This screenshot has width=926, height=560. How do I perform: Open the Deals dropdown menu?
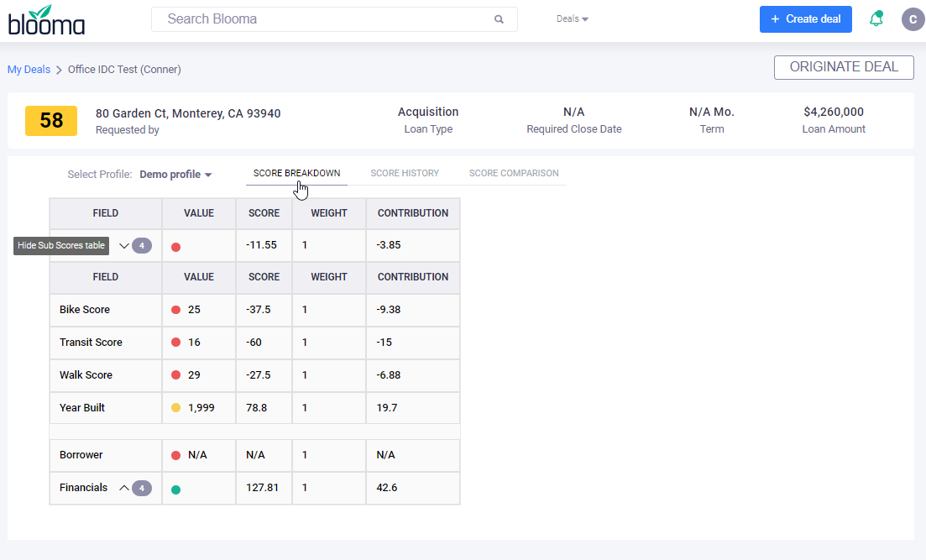point(573,19)
